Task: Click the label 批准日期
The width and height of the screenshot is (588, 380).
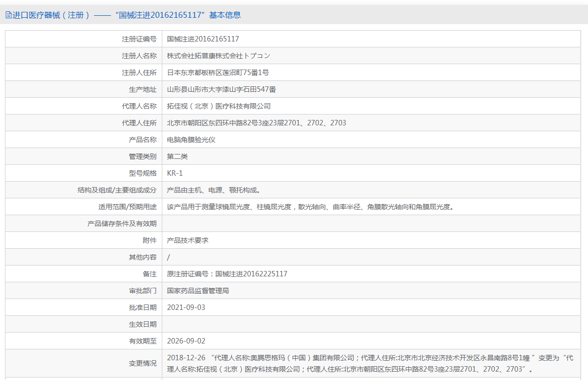Action: (x=143, y=307)
